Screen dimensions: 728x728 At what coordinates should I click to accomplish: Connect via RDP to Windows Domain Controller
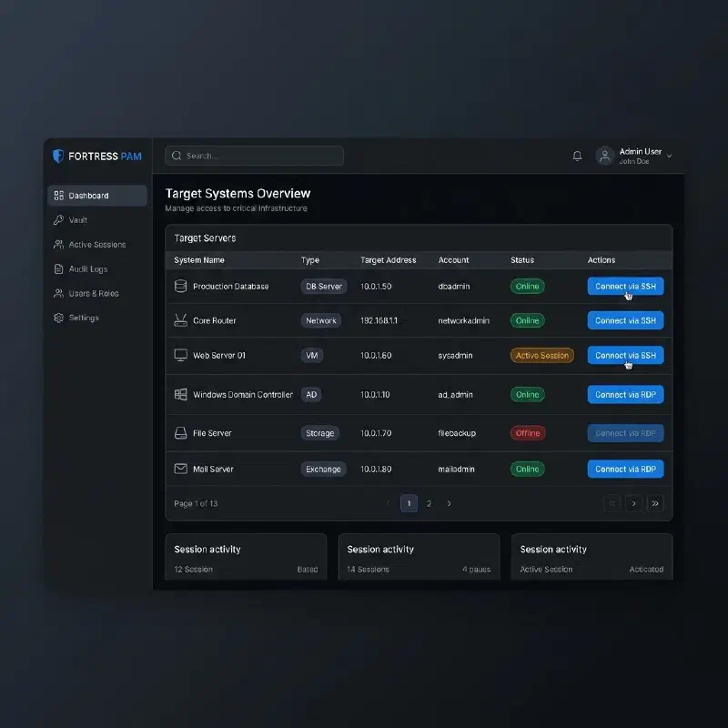click(x=625, y=395)
